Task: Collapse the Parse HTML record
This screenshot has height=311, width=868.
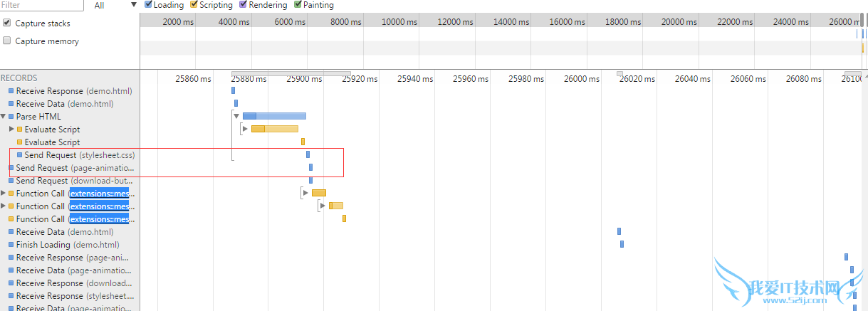Action: tap(4, 117)
